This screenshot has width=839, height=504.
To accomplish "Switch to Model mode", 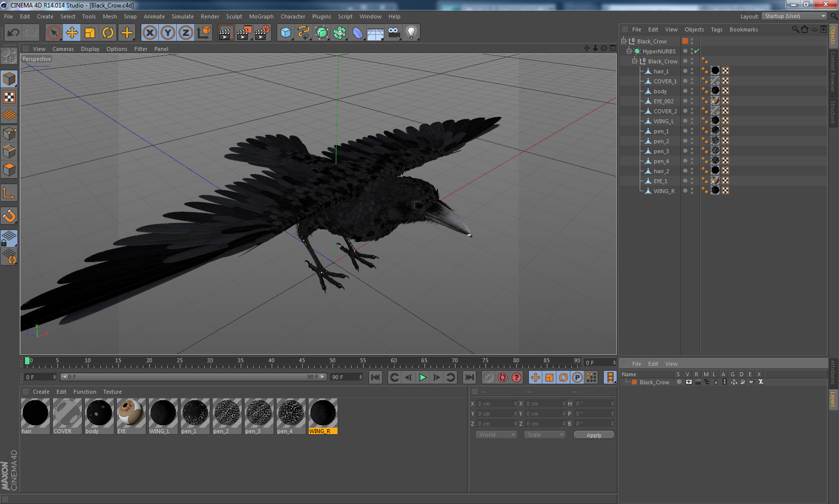I will (x=9, y=79).
